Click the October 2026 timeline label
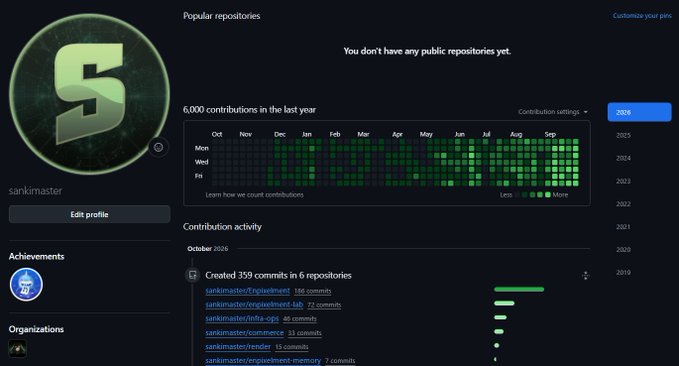 [207, 249]
